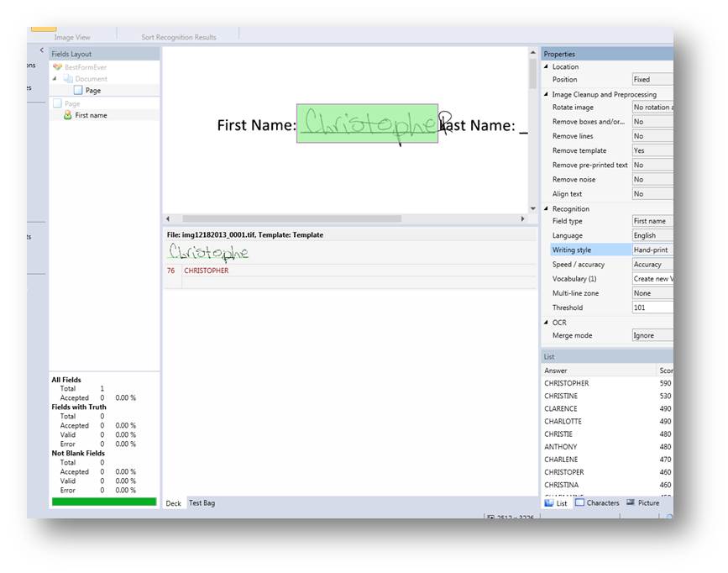
Task: Switch to the Deck tab
Action: pos(173,503)
